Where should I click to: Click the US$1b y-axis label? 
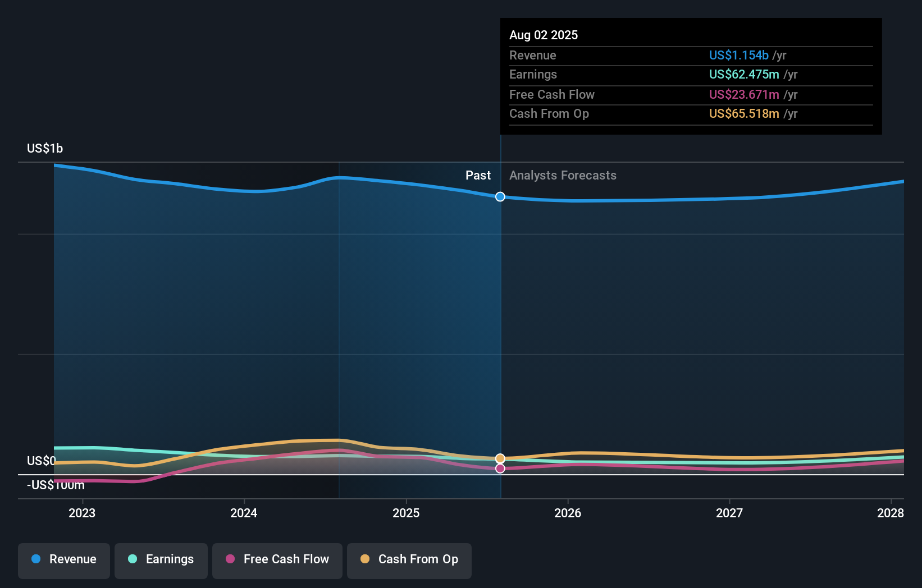click(x=45, y=148)
